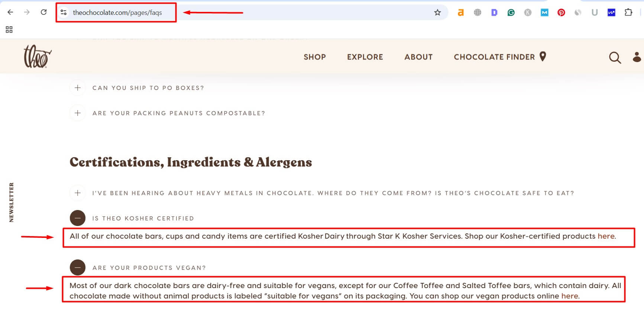Open the site search magnifier icon
Image resolution: width=644 pixels, height=310 pixels.
tap(615, 57)
